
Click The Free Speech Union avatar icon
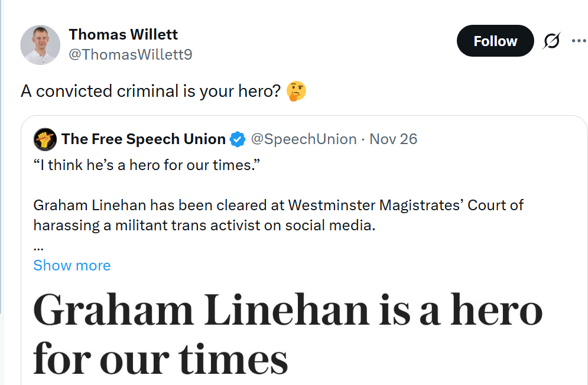(45, 139)
